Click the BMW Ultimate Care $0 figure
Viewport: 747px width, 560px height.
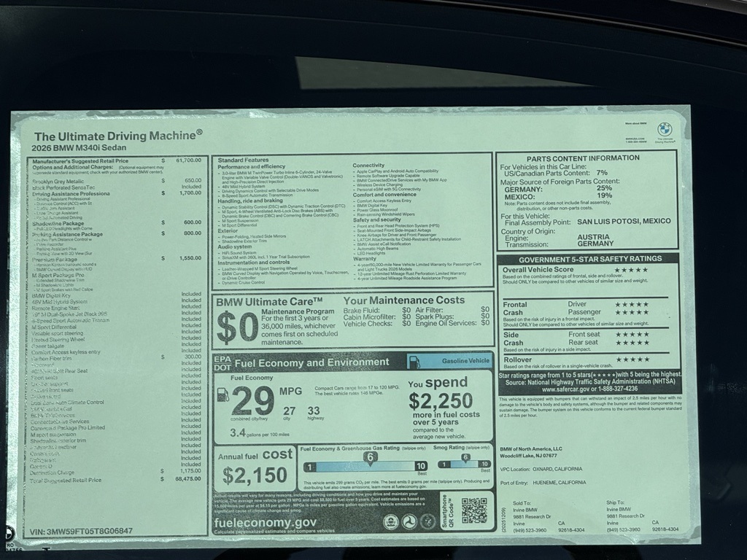pos(236,328)
